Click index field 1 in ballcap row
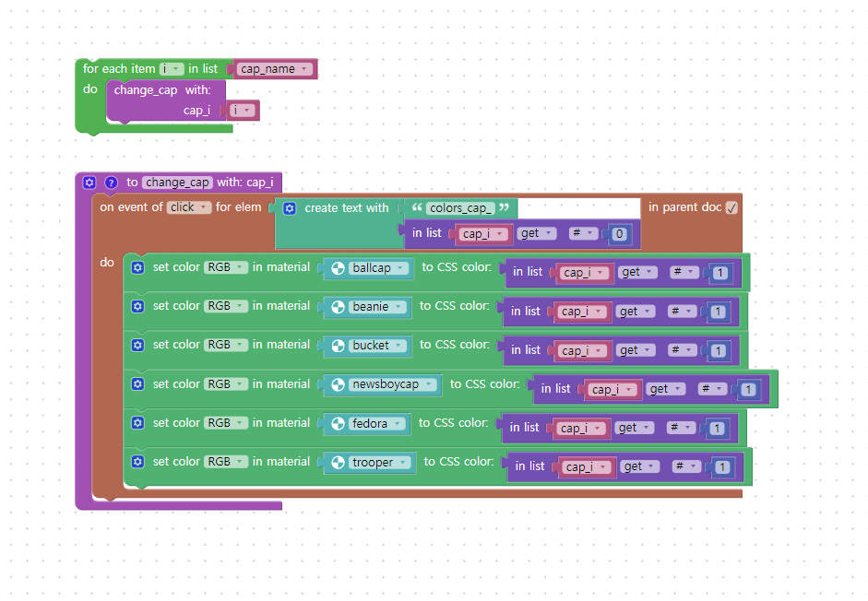The image size is (868, 601). pos(720,273)
